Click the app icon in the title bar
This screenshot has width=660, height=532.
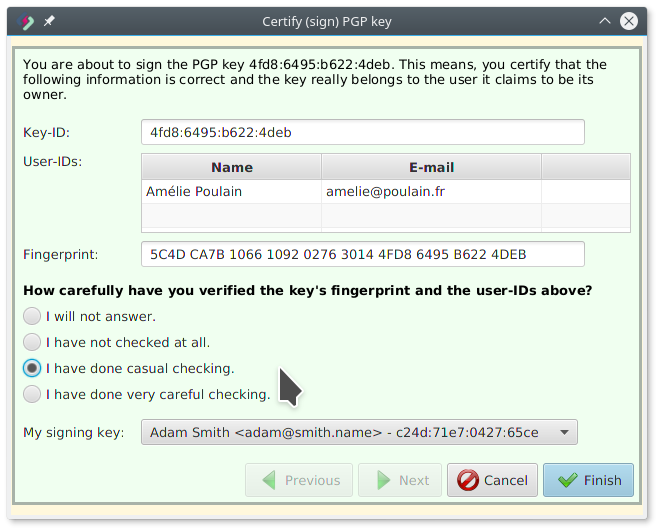pyautogui.click(x=27, y=21)
